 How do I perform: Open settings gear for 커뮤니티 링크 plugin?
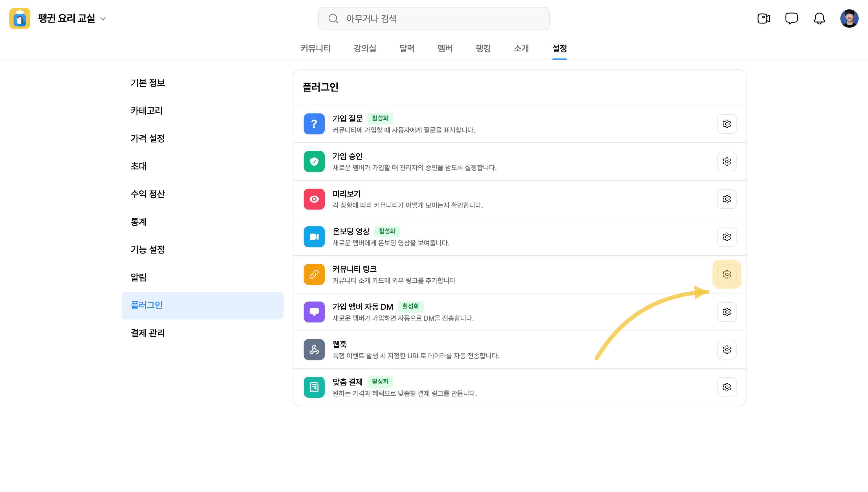(727, 274)
